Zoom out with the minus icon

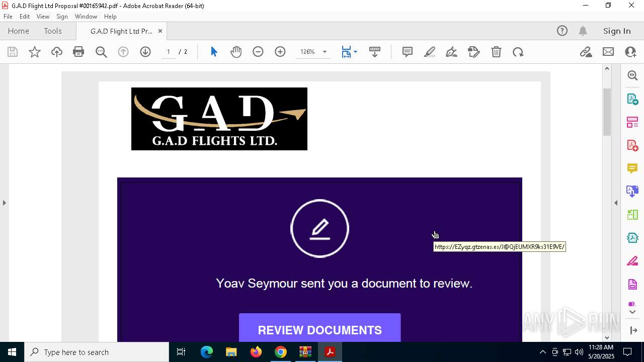pyautogui.click(x=258, y=52)
